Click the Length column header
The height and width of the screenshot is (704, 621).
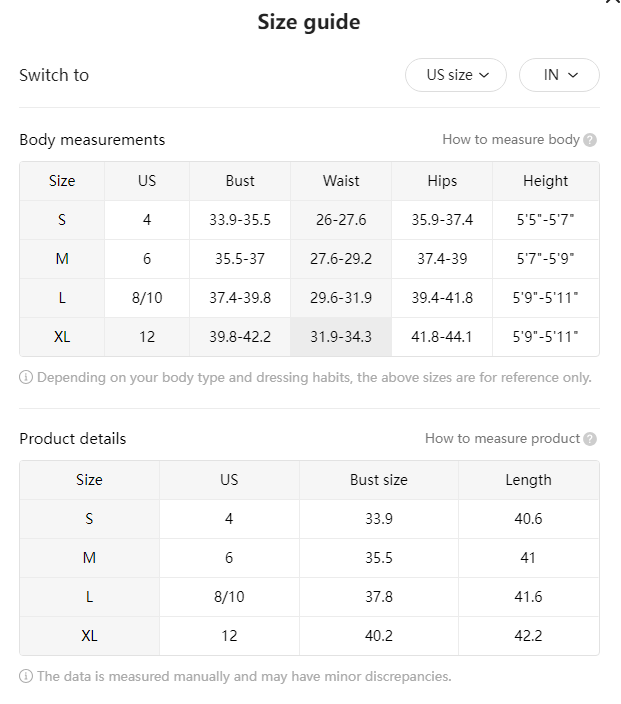529,480
